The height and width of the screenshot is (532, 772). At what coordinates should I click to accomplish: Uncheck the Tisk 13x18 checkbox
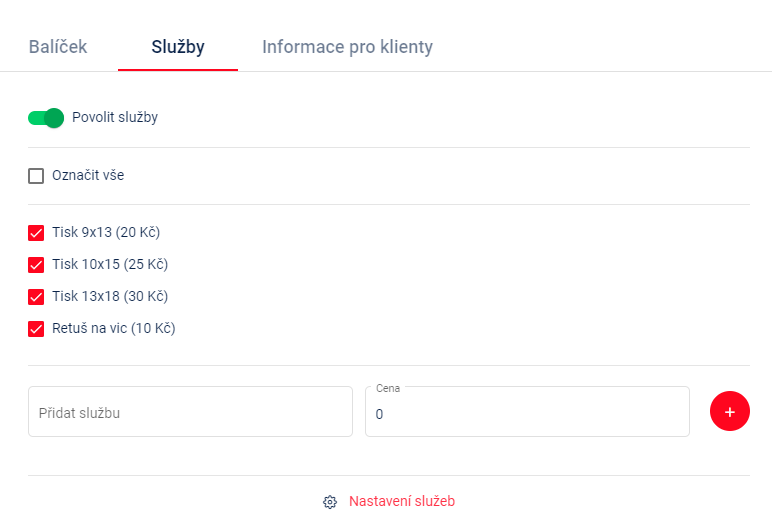click(36, 296)
